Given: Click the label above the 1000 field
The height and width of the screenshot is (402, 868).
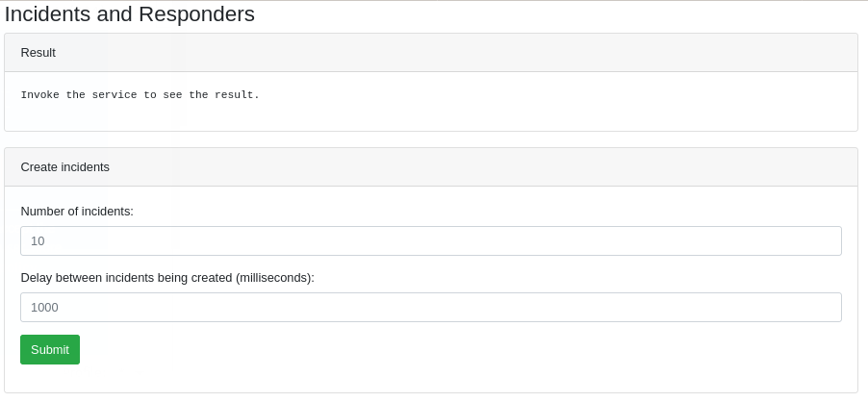Looking at the screenshot, I should click(x=167, y=277).
